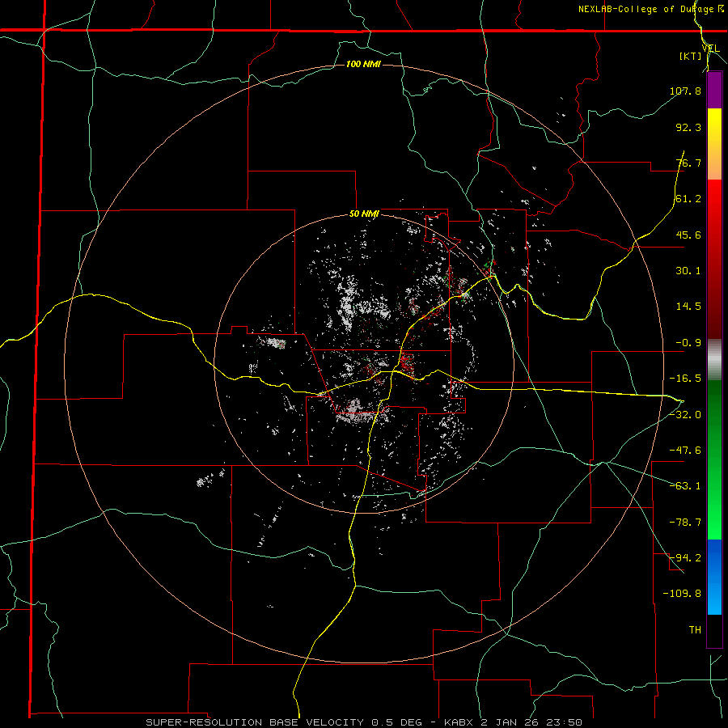
Task: Click the purple segment of velocity color bar
Action: click(x=714, y=90)
